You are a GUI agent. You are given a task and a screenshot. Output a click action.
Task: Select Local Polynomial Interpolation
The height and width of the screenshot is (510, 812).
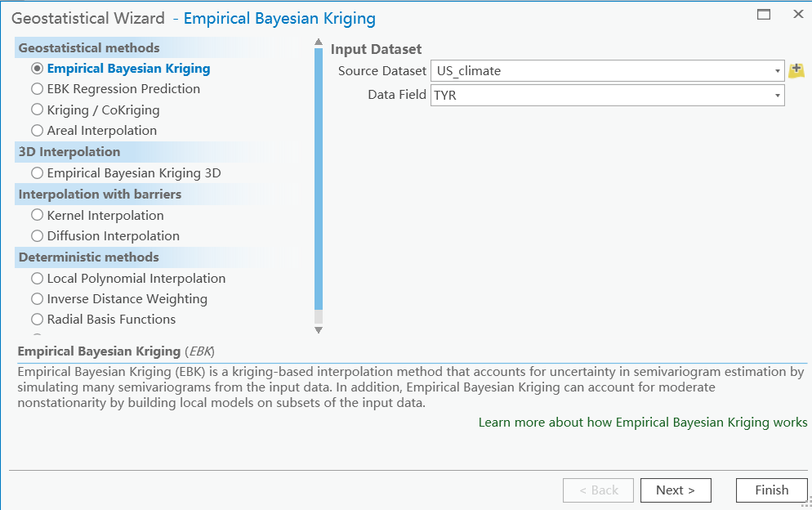pyautogui.click(x=37, y=279)
